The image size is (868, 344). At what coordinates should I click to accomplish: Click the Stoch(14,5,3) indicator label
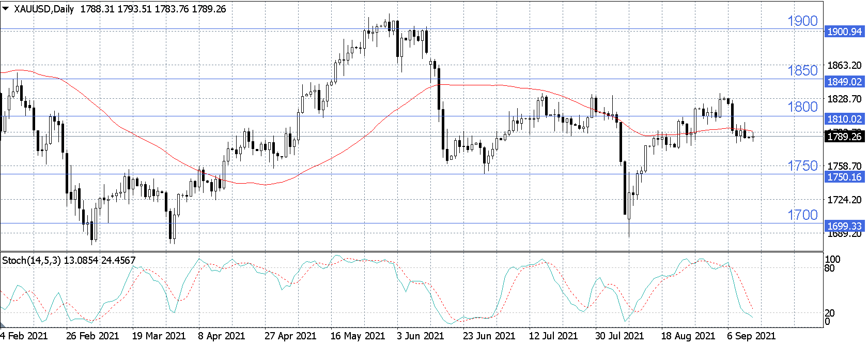point(31,260)
